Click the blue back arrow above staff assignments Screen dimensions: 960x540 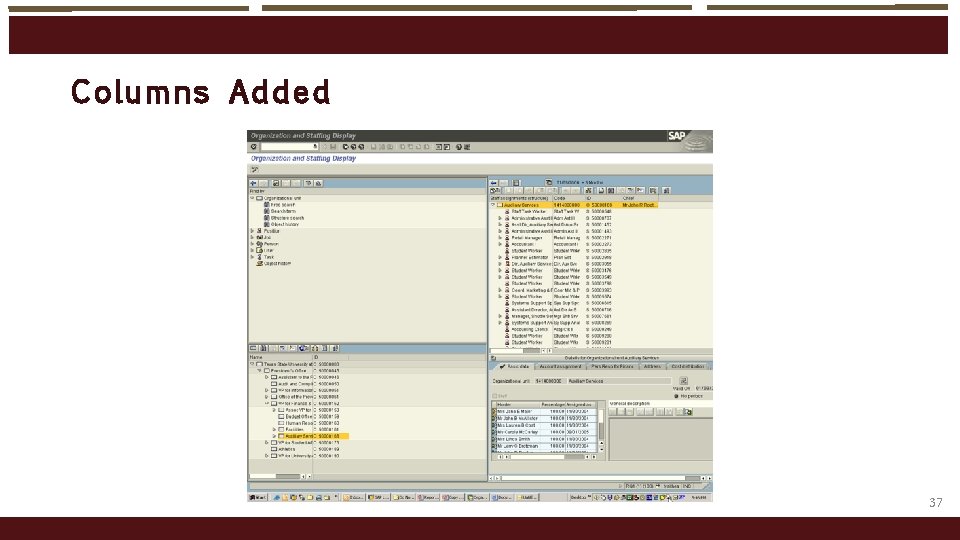(493, 183)
